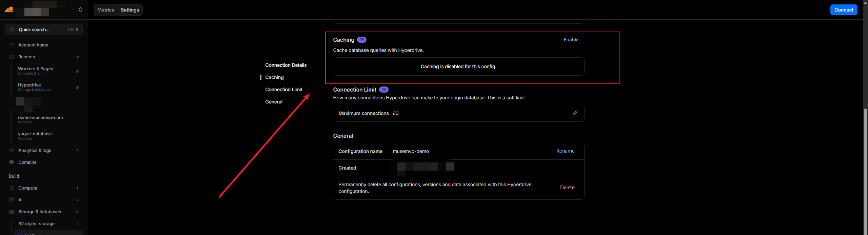The width and height of the screenshot is (868, 235).
Task: Jump to Connection Details section
Action: tap(285, 65)
